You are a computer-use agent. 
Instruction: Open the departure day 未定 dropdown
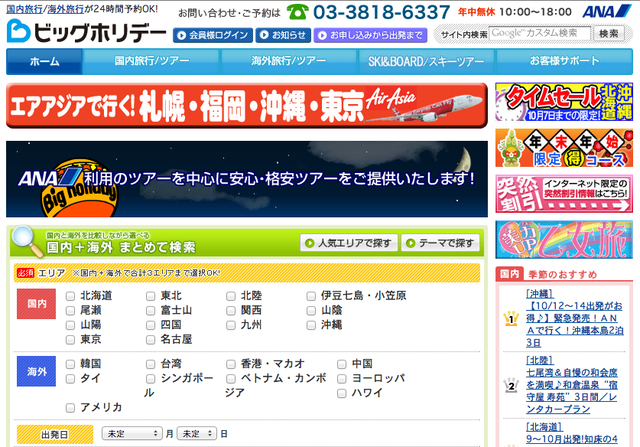point(197,434)
